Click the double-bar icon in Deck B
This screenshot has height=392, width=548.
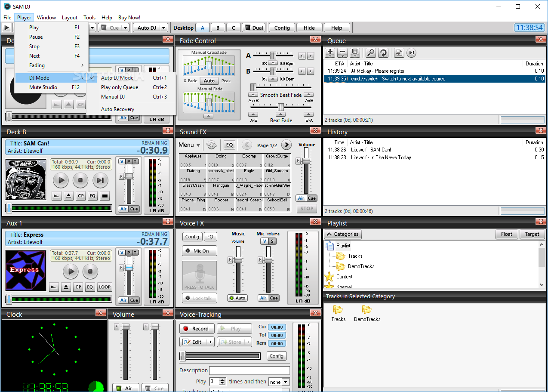pyautogui.click(x=105, y=196)
